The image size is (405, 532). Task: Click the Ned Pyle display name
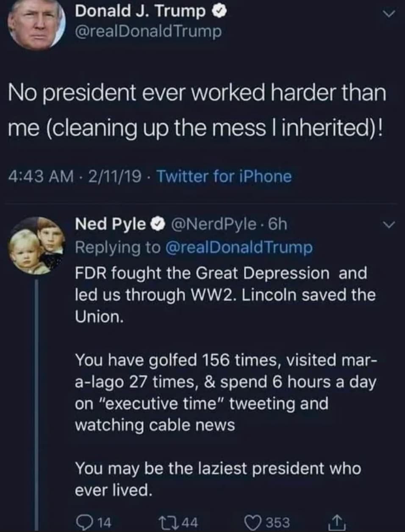tap(110, 224)
